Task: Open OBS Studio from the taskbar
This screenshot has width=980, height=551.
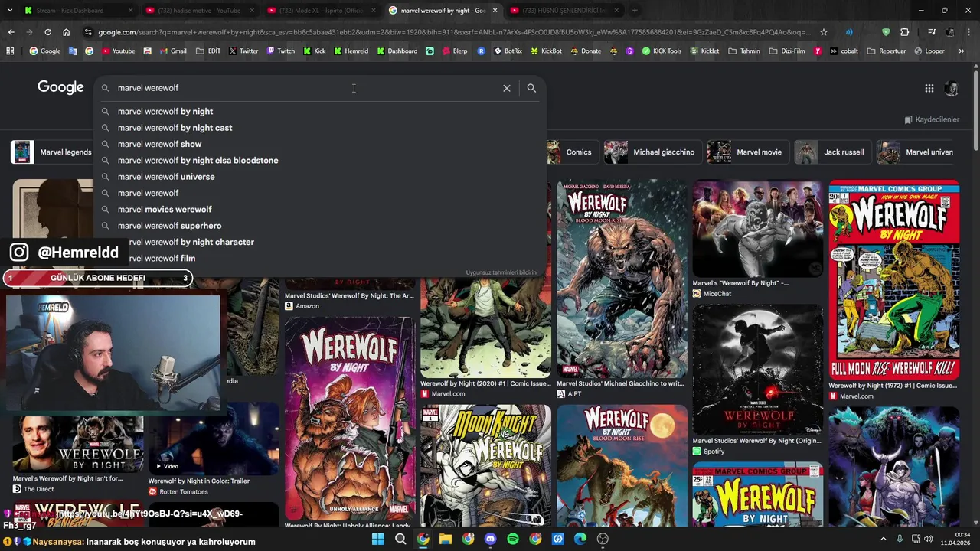Action: click(603, 539)
